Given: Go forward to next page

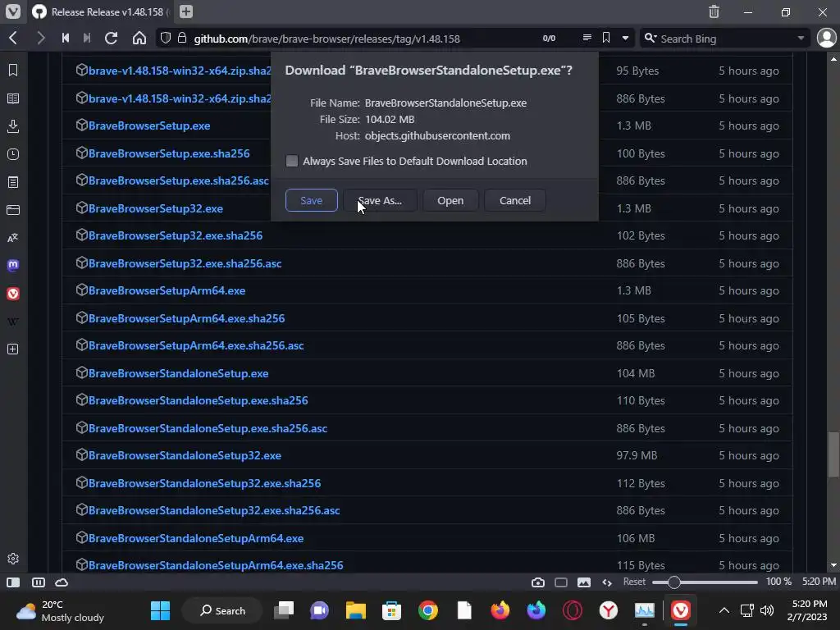Looking at the screenshot, I should [40, 38].
